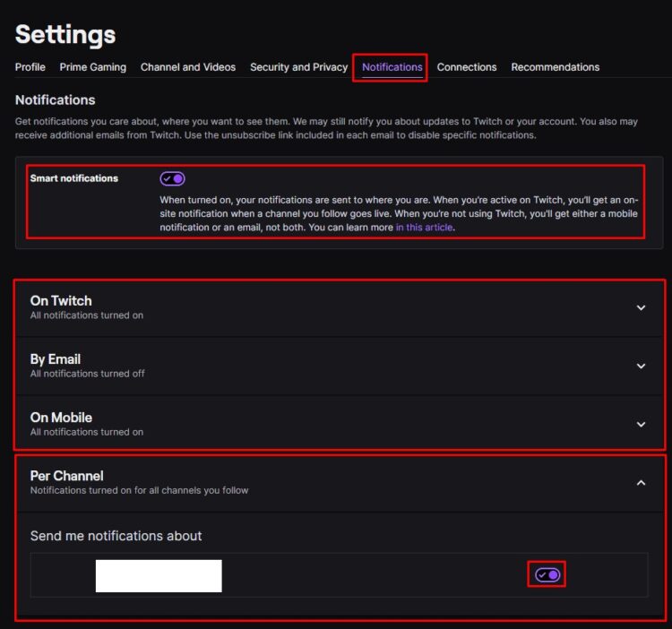Disable the per-channel notification toggle

(x=547, y=574)
